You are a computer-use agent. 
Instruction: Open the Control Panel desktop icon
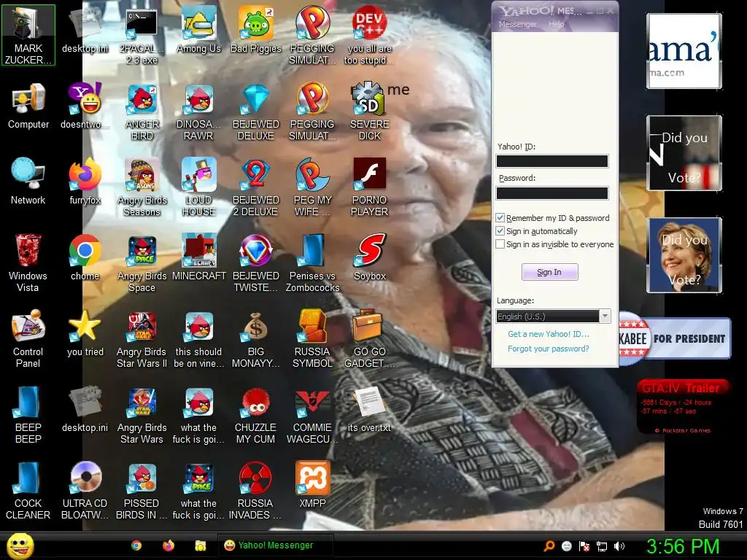tap(28, 339)
